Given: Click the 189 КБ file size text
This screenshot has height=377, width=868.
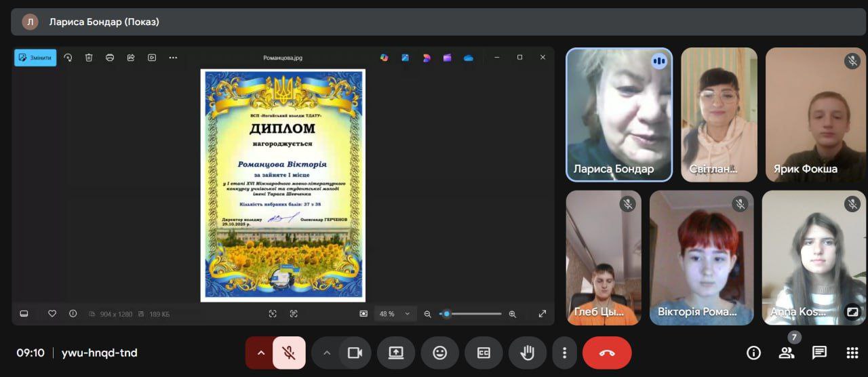Looking at the screenshot, I should (x=158, y=314).
